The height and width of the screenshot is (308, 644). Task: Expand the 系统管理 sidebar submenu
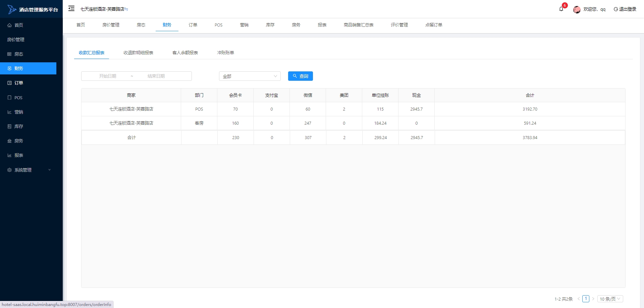pyautogui.click(x=29, y=170)
